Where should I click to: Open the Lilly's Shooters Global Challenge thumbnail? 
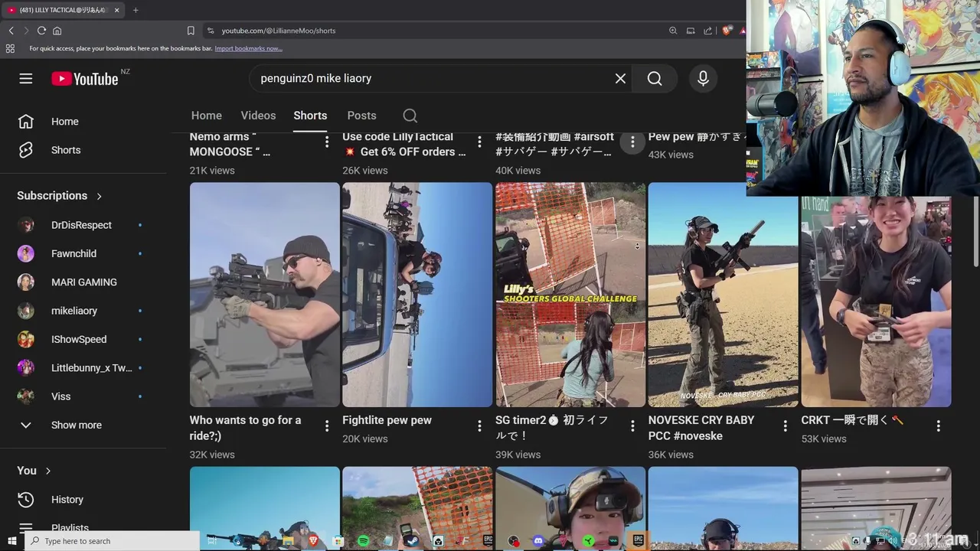[x=570, y=295]
